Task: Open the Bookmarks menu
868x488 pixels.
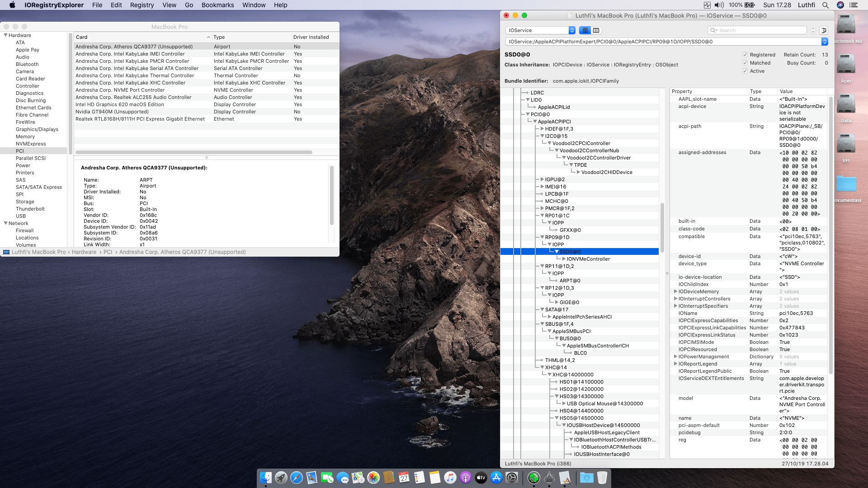Action: [217, 5]
